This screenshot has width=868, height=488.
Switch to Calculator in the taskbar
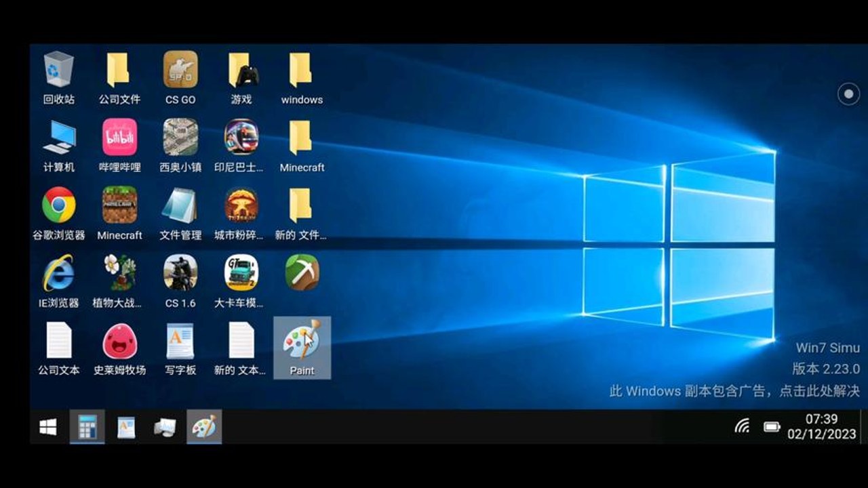[87, 427]
